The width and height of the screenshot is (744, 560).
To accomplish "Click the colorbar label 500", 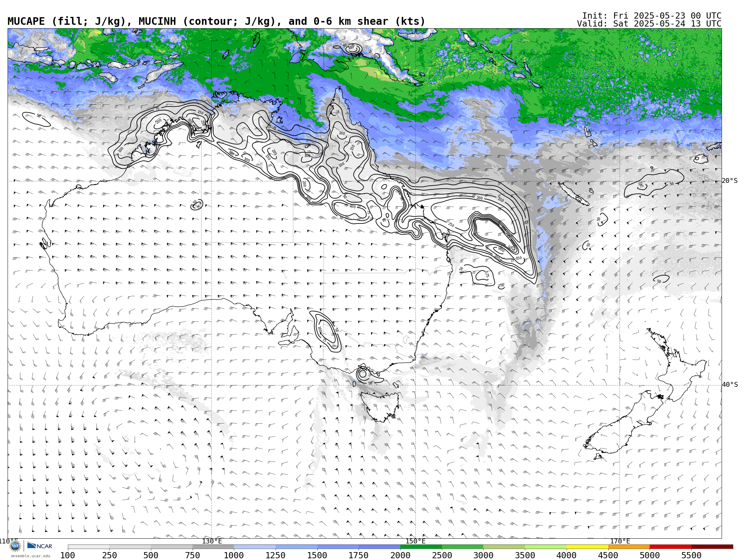I will pos(151,556).
